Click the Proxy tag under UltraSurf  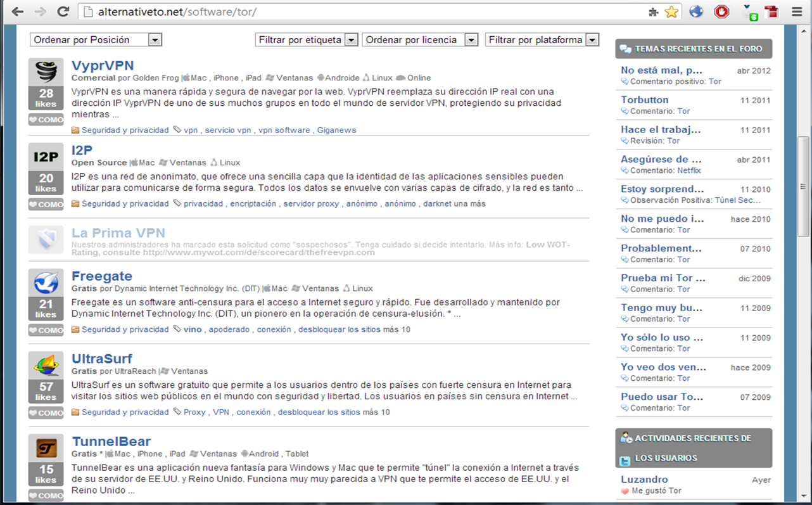194,412
